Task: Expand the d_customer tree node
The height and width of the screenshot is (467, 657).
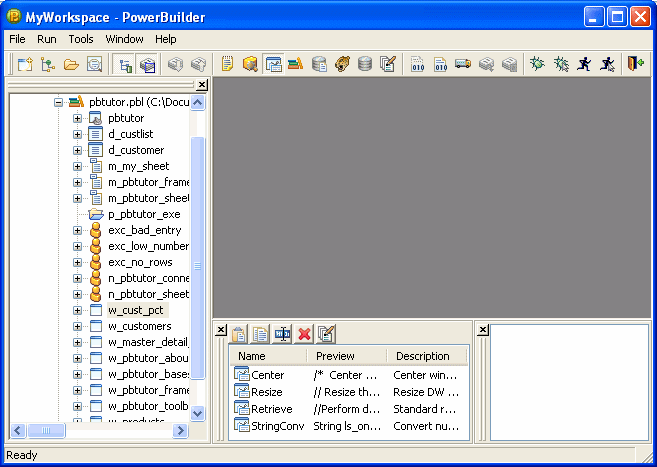Action: [78, 150]
